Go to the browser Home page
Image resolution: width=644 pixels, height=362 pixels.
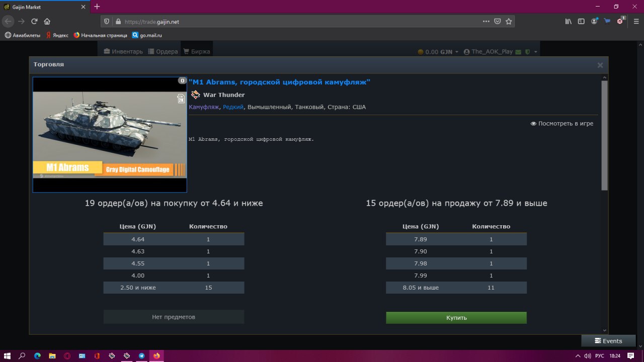tap(47, 22)
